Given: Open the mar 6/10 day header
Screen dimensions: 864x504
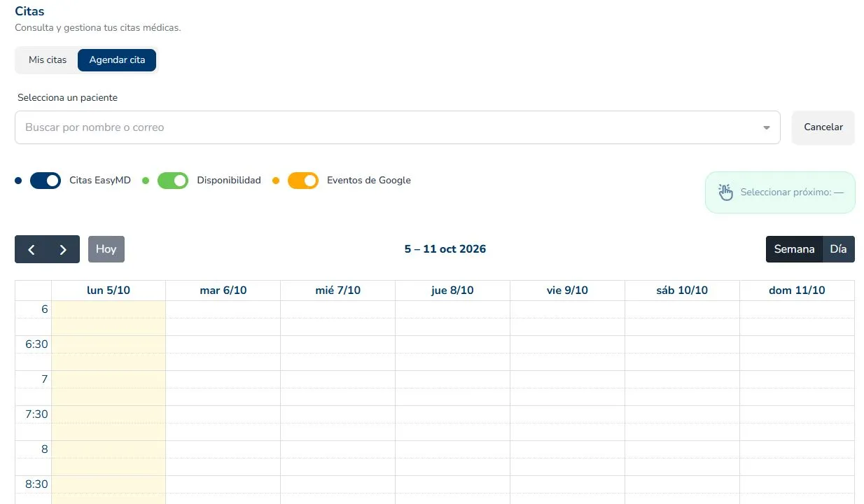Looking at the screenshot, I should 223,290.
